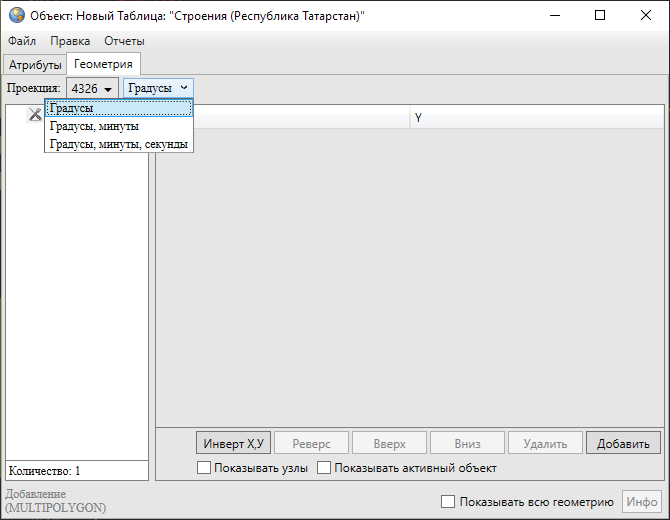The width and height of the screenshot is (670, 520).
Task: Select the Градусы item in the open list
Action: coord(118,108)
